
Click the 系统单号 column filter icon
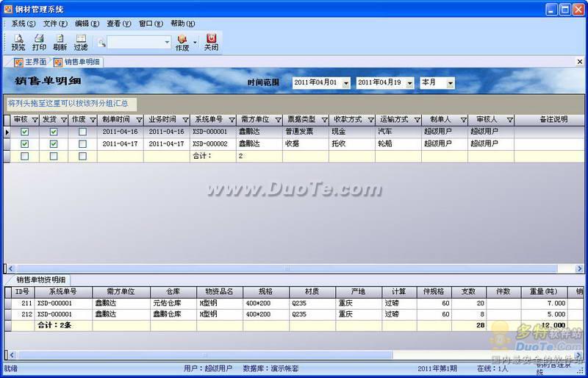click(232, 120)
